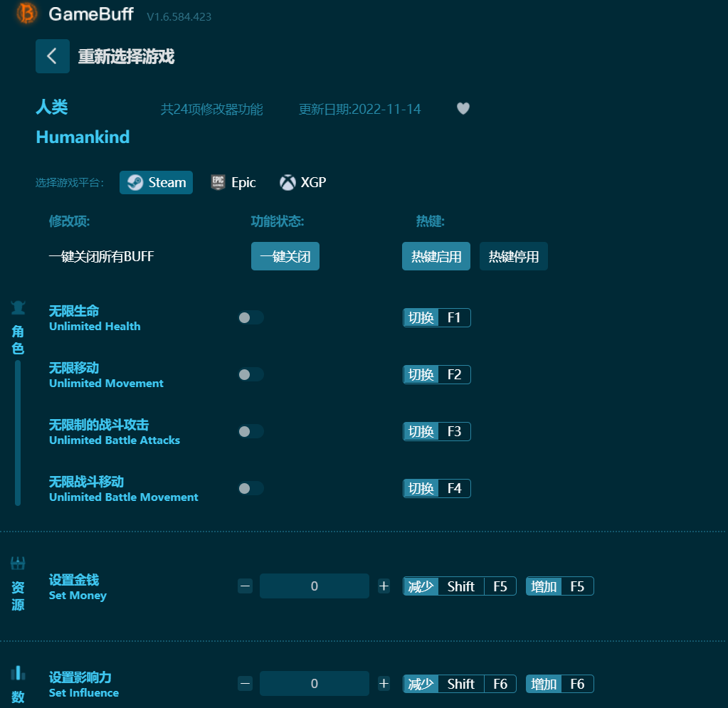Enable Unlimited Movement switch
The width and height of the screenshot is (728, 708).
[x=250, y=374]
